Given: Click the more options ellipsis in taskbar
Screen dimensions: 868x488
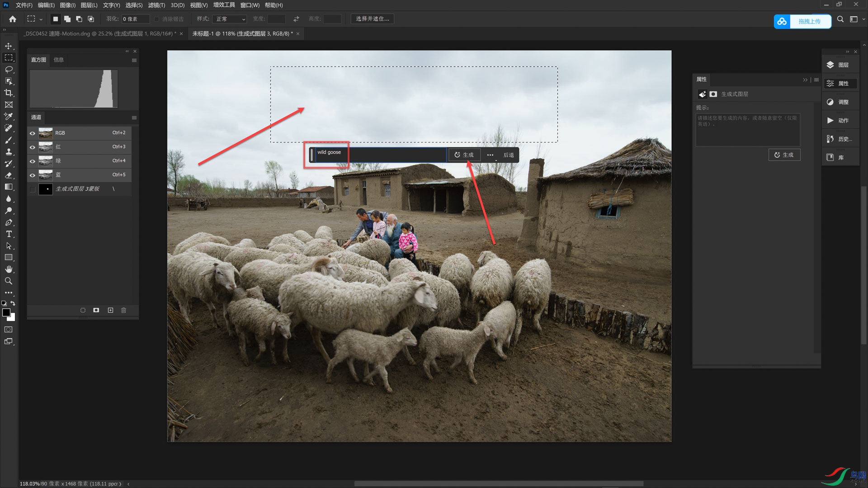Looking at the screenshot, I should pos(490,155).
